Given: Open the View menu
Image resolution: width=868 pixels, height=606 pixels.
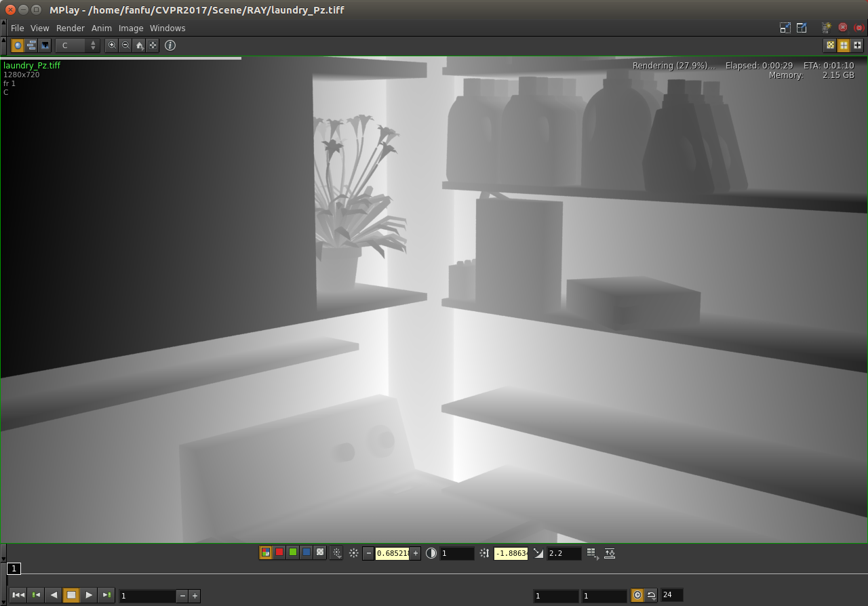Looking at the screenshot, I should (x=40, y=28).
